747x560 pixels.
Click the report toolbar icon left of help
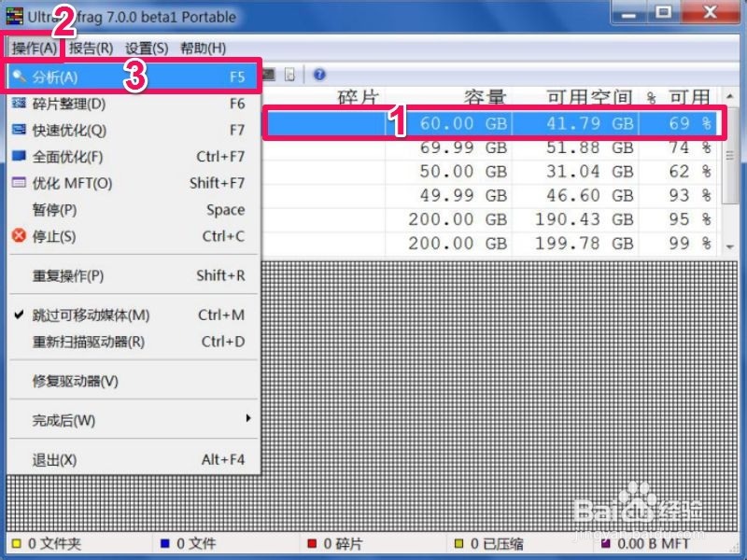tap(289, 72)
